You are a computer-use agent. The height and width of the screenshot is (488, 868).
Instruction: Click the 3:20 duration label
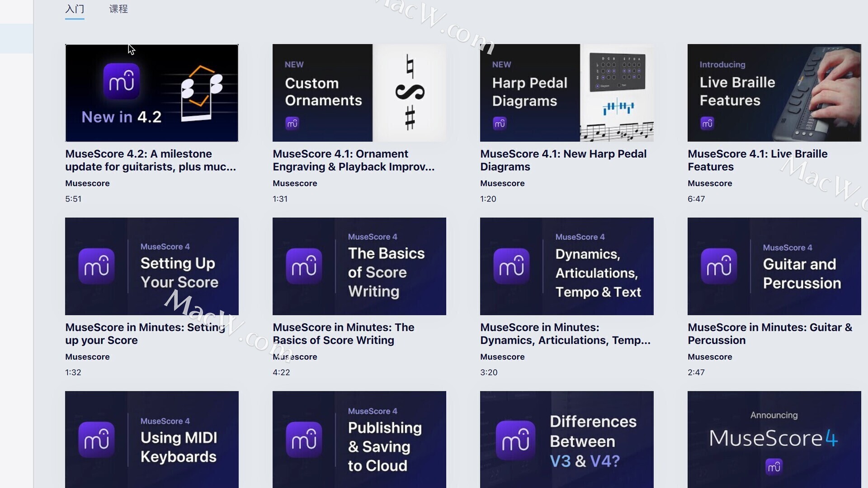coord(489,372)
